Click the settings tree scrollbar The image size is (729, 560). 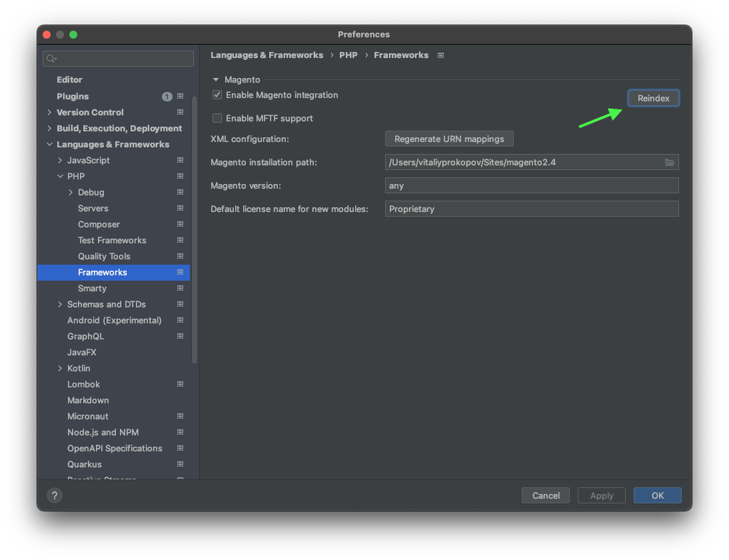[x=195, y=230]
